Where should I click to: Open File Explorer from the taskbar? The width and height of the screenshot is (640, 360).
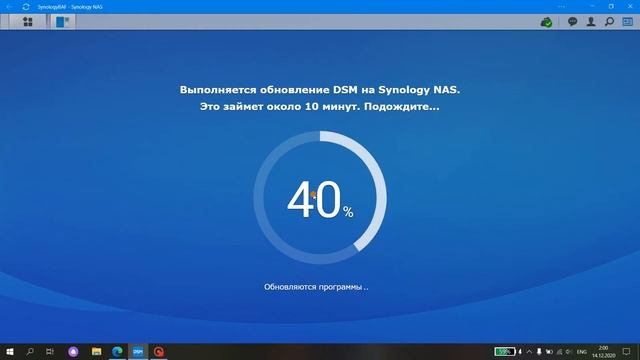(96, 351)
